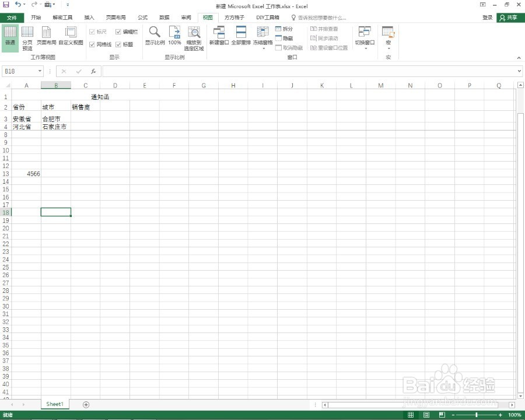
Task: Switch to the Formulas (公式) tab
Action: pyautogui.click(x=143, y=17)
